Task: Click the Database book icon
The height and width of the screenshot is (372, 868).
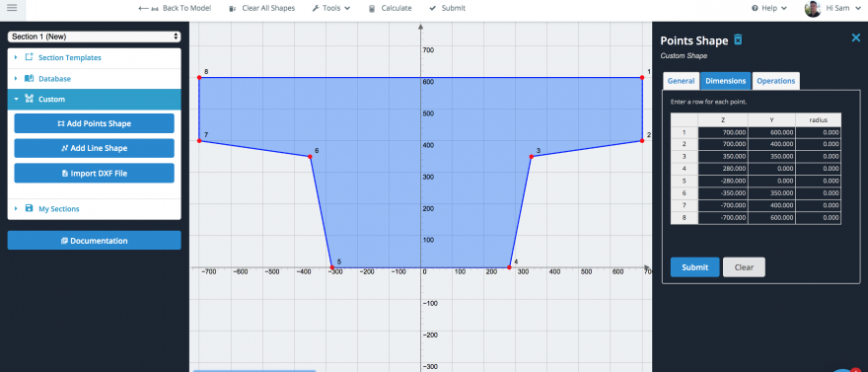Action: tap(30, 79)
